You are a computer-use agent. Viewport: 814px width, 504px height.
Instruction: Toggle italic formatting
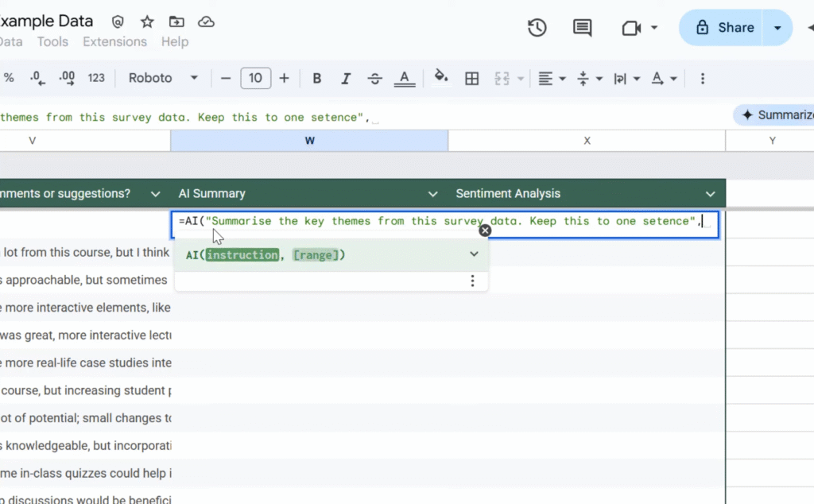pyautogui.click(x=346, y=79)
